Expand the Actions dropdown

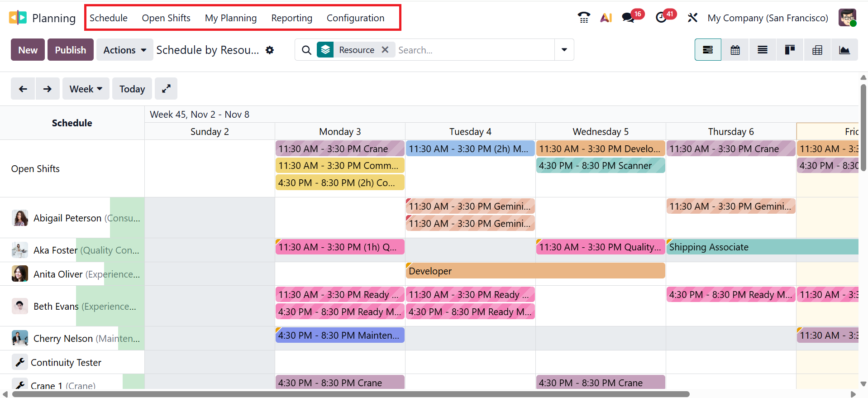point(124,50)
